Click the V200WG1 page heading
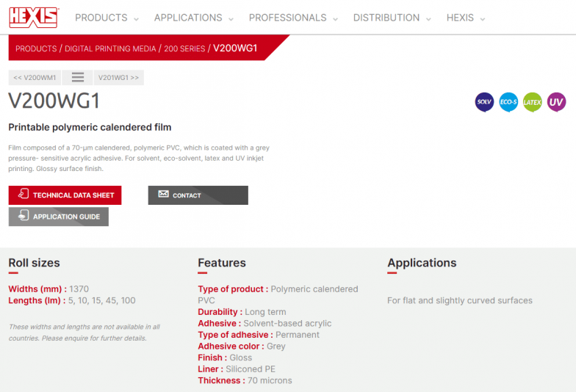The width and height of the screenshot is (576, 392). coord(54,101)
